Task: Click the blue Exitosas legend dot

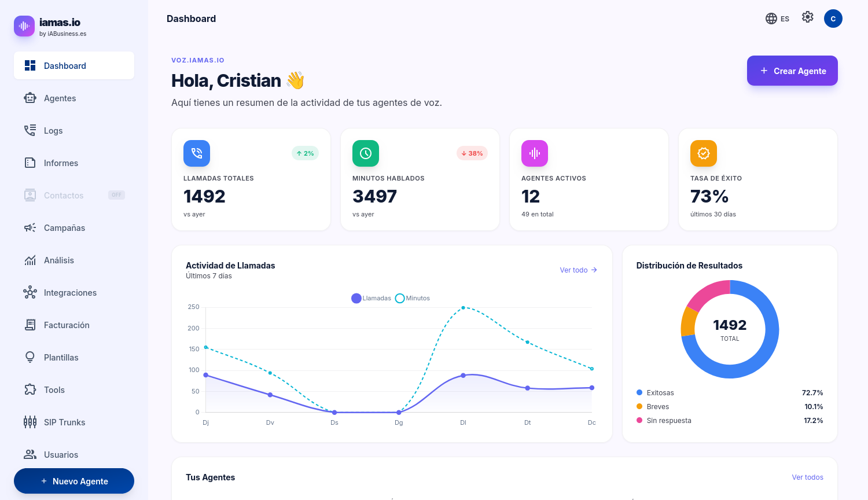Action: pyautogui.click(x=639, y=392)
